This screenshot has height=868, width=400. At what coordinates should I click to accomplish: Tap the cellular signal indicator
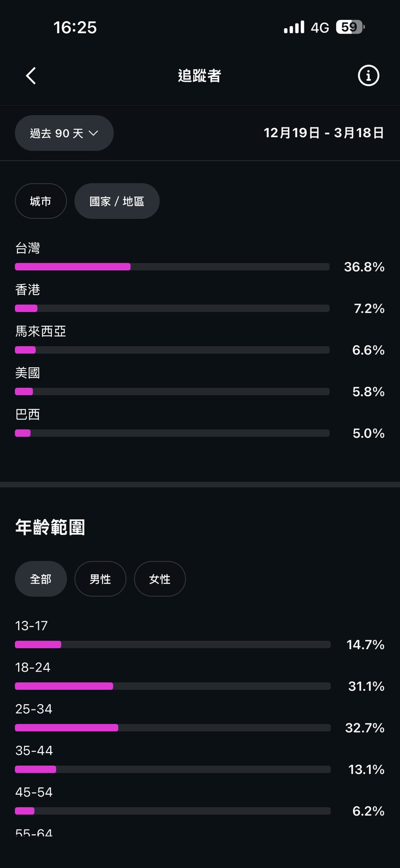coord(294,27)
